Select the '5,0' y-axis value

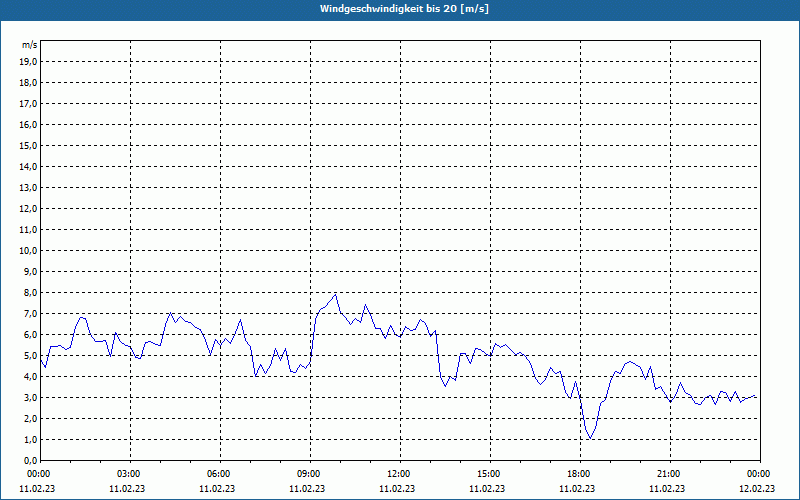pos(31,356)
